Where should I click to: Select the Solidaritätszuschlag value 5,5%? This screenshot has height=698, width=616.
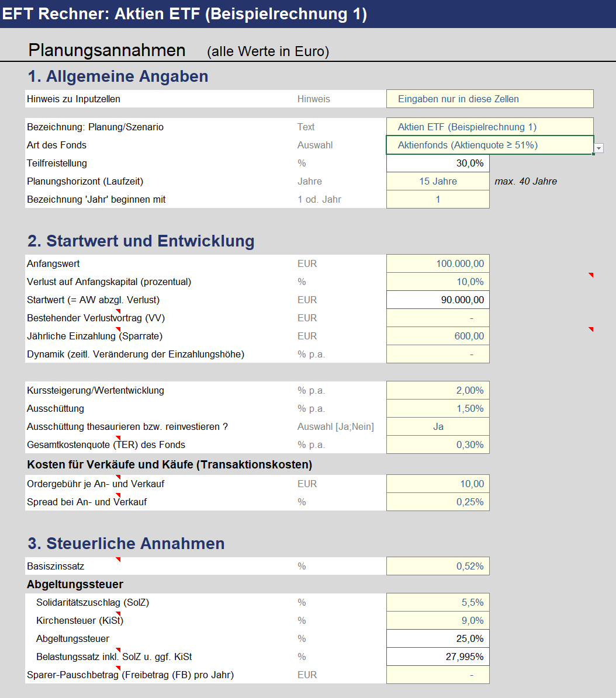click(438, 602)
